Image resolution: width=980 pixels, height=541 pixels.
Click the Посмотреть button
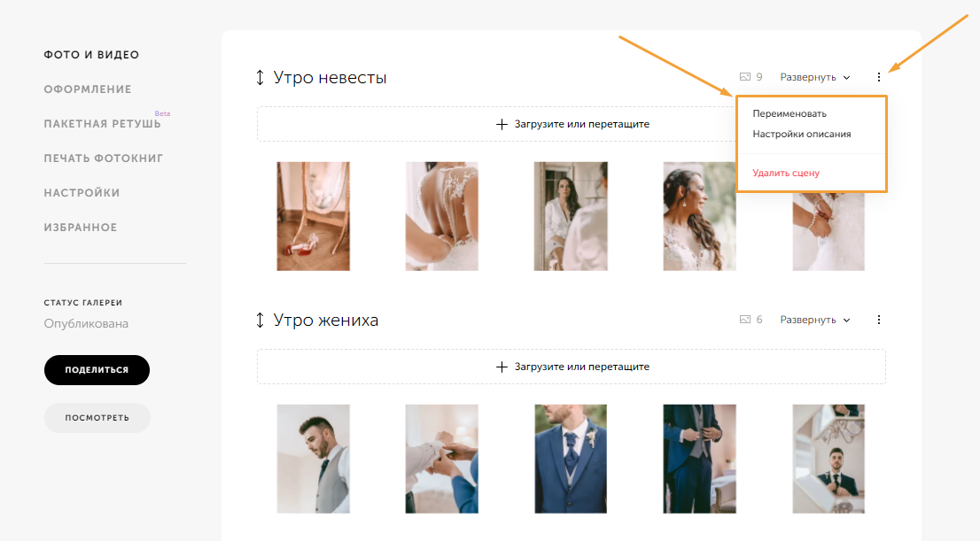click(97, 418)
